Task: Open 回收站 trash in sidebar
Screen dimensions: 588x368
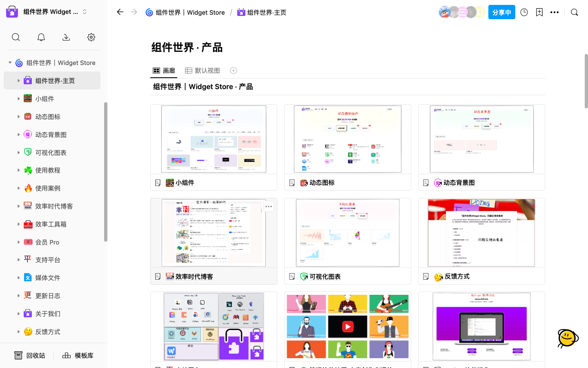Action: tap(30, 355)
